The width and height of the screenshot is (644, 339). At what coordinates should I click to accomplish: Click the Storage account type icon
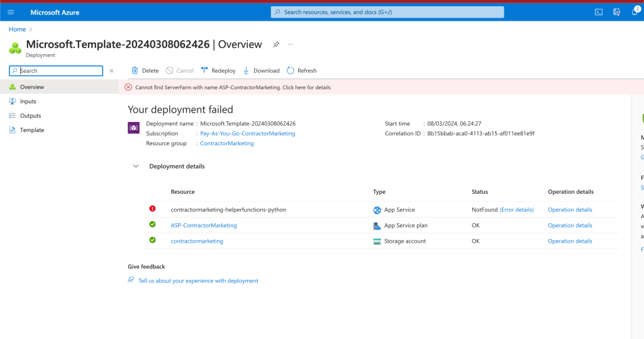pyautogui.click(x=377, y=242)
